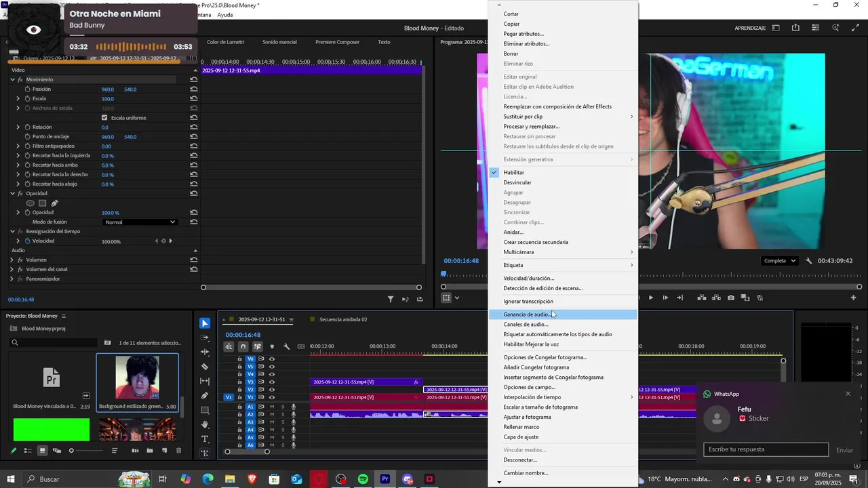Select the Track Select Forward tool
The width and height of the screenshot is (868, 488).
click(x=205, y=338)
